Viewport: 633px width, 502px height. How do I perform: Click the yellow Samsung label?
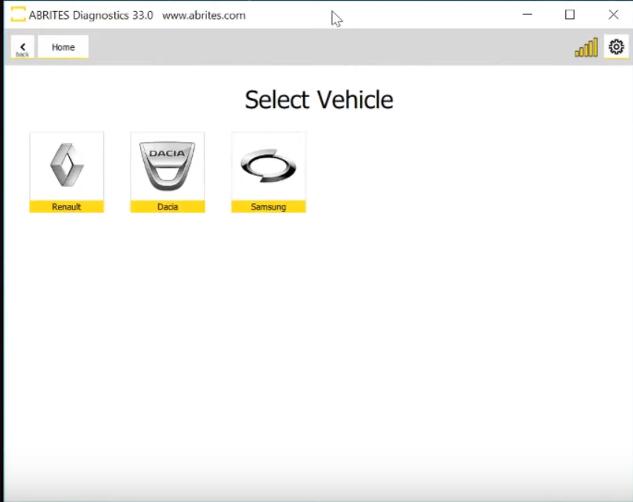coord(268,207)
